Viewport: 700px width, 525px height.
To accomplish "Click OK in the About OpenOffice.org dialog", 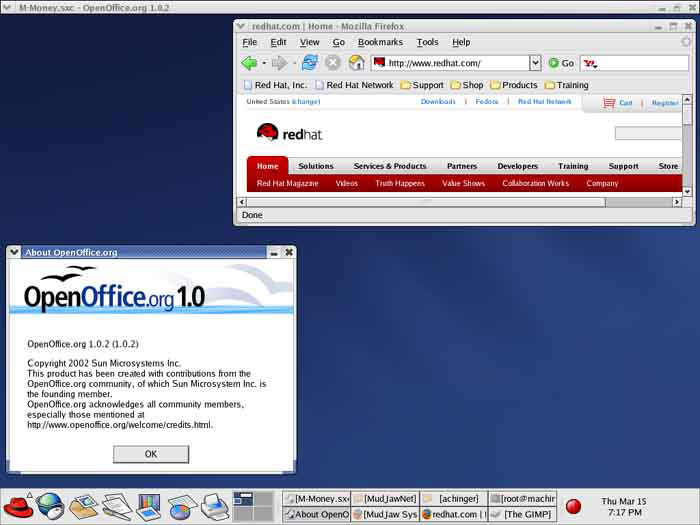I will [x=151, y=454].
